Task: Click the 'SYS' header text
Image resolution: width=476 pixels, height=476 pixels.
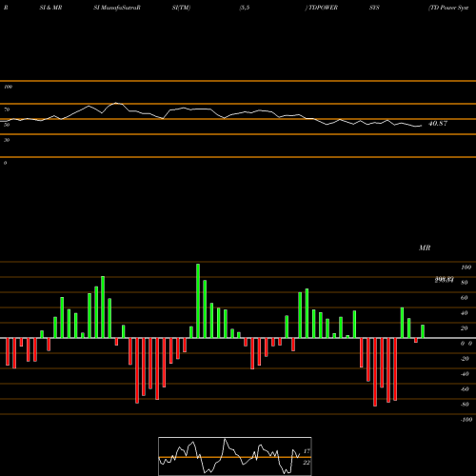Action: coord(374,8)
